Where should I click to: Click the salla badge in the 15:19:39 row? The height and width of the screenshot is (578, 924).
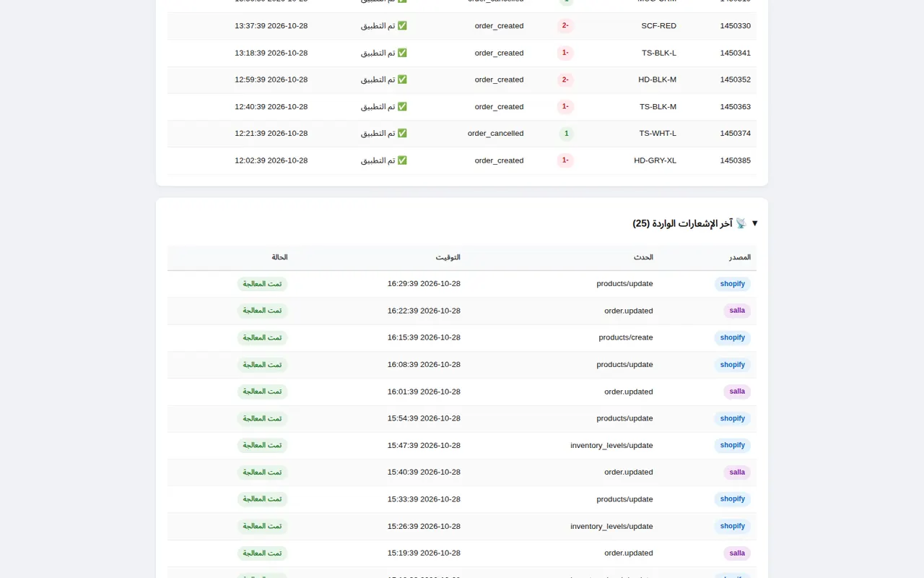point(737,553)
